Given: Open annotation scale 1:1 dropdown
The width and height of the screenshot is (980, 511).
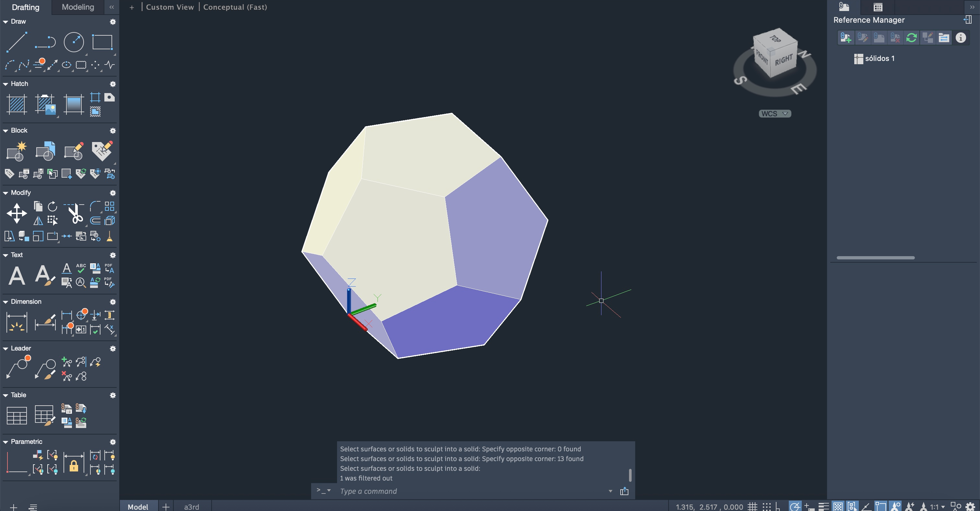Looking at the screenshot, I should (x=938, y=506).
